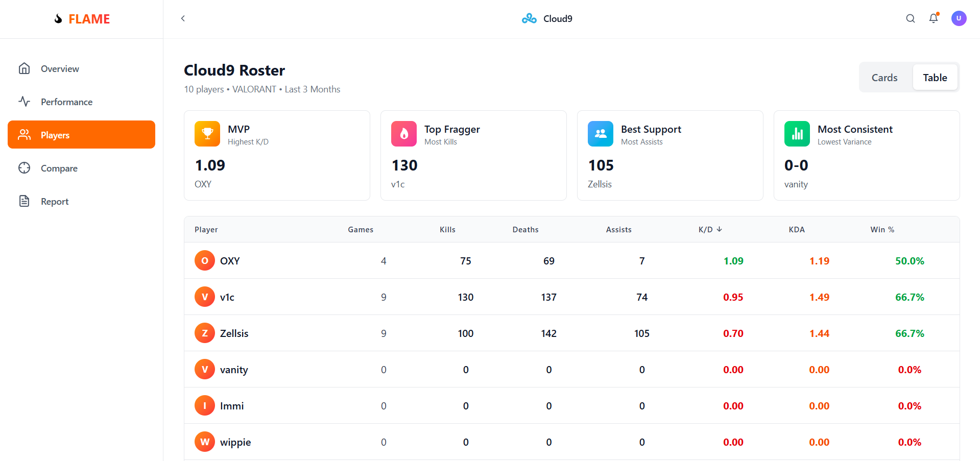Click v1c's 130 kills cell
This screenshot has width=980, height=461.
coord(466,297)
